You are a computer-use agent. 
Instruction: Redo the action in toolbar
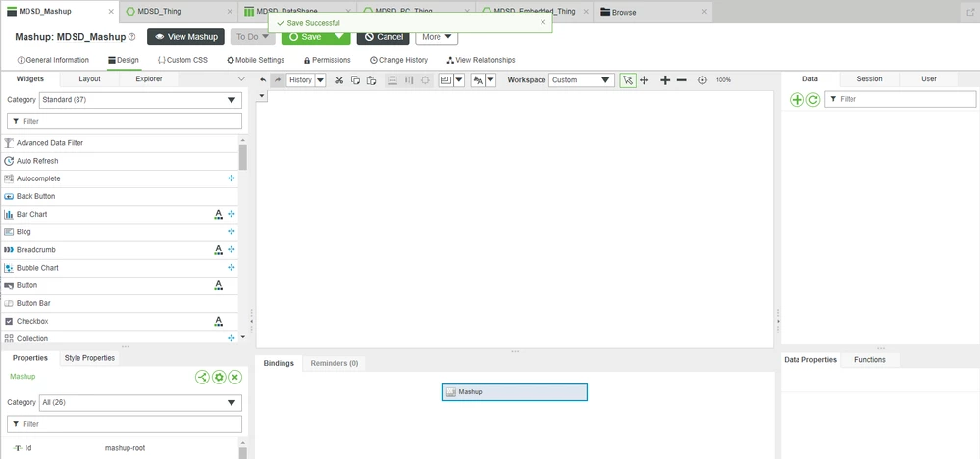[278, 80]
